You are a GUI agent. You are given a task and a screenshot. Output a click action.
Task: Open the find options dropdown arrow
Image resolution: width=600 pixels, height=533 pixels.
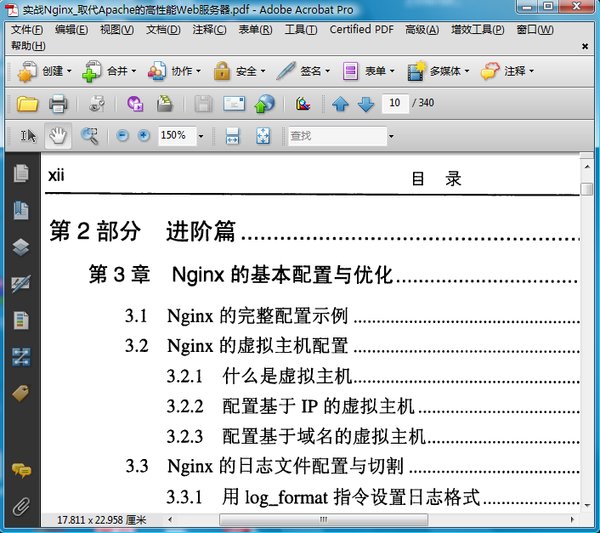point(391,136)
